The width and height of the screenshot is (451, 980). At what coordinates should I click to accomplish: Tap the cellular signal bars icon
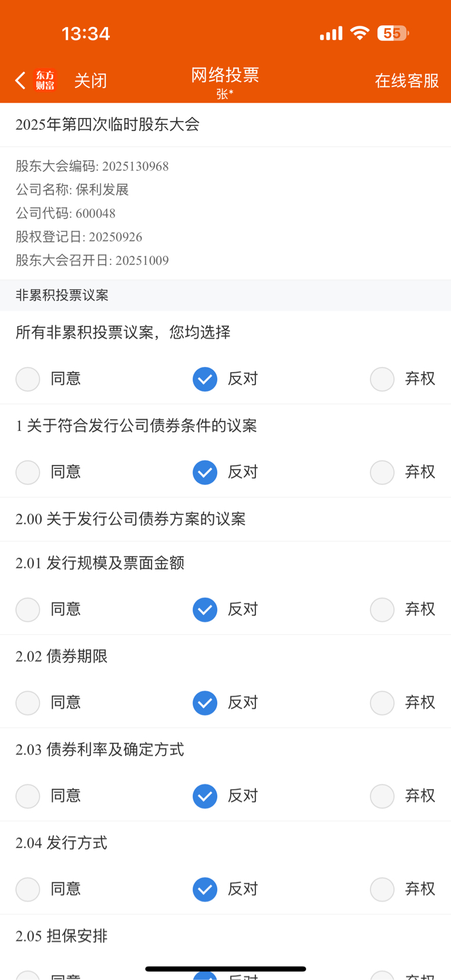click(331, 33)
